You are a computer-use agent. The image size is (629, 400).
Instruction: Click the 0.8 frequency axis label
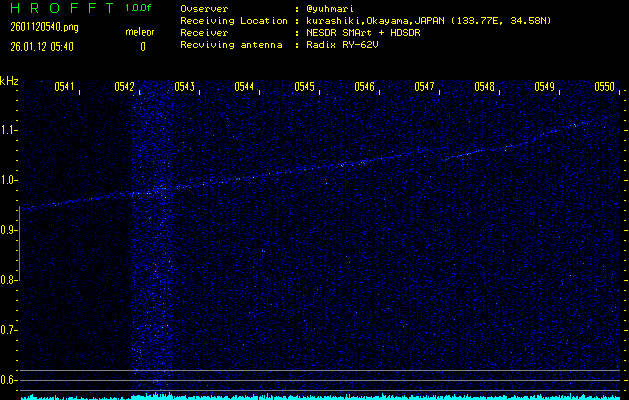(9, 280)
